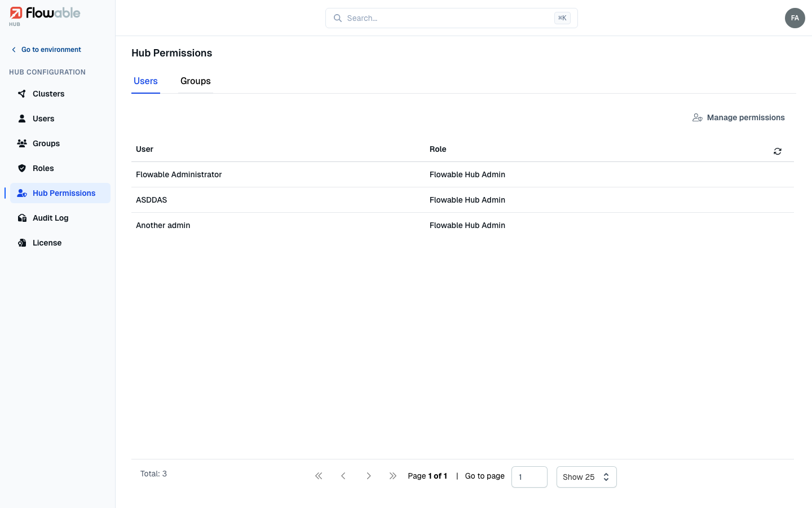
Task: Click the ⌘K shortcut badge
Action: [562, 18]
